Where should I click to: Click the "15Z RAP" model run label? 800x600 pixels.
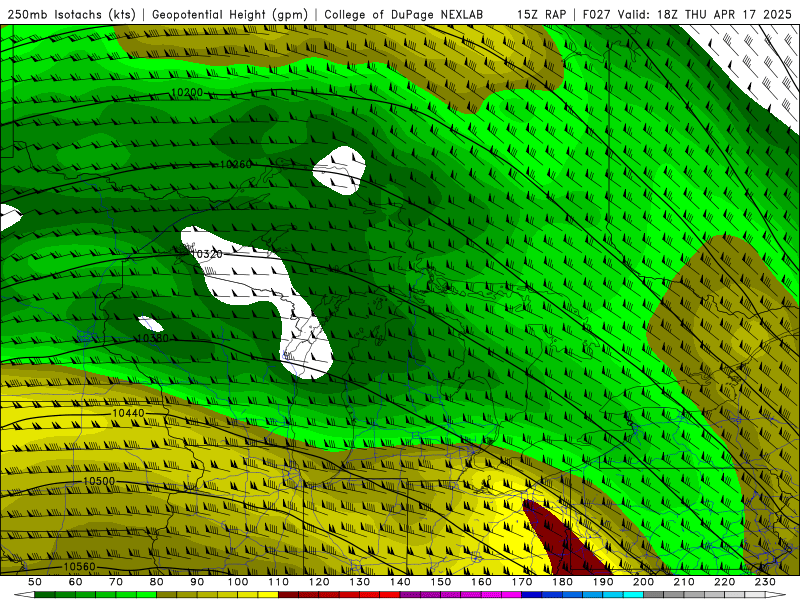tap(541, 14)
